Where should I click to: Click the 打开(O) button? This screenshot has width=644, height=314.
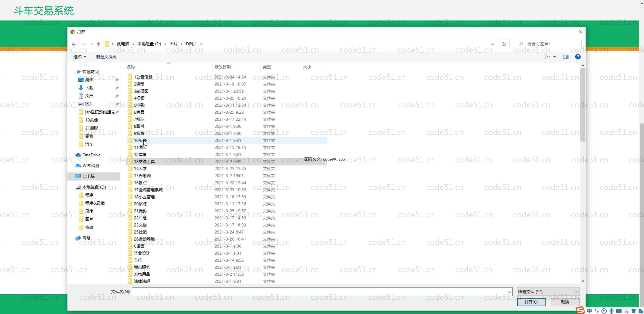(x=531, y=302)
